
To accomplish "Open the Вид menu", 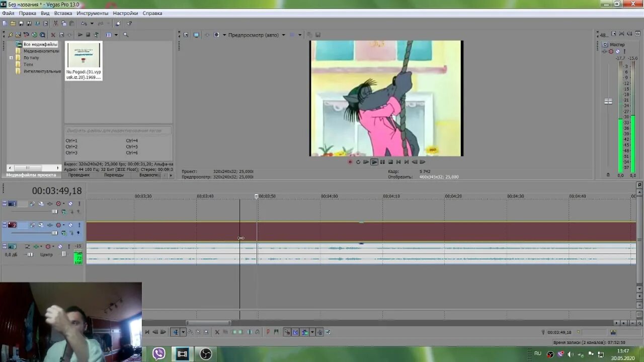I will (x=45, y=13).
